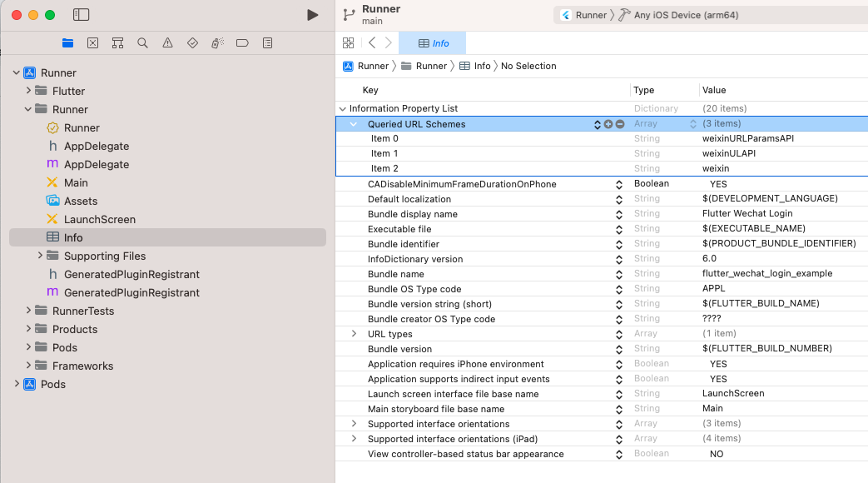Open the Report navigator icon
Screen dimensions: 868x483
267,42
